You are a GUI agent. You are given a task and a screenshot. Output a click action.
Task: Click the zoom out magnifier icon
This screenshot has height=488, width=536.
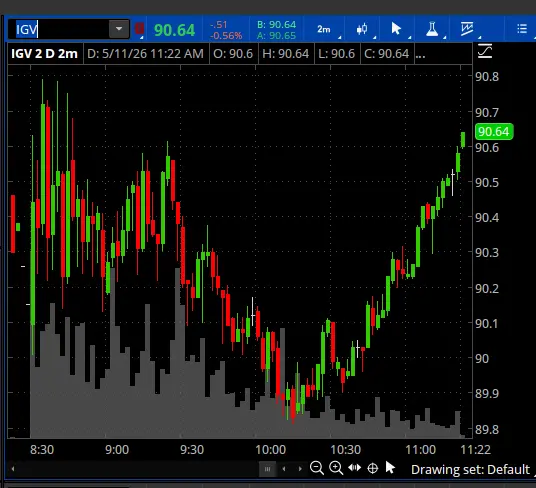pos(317,467)
